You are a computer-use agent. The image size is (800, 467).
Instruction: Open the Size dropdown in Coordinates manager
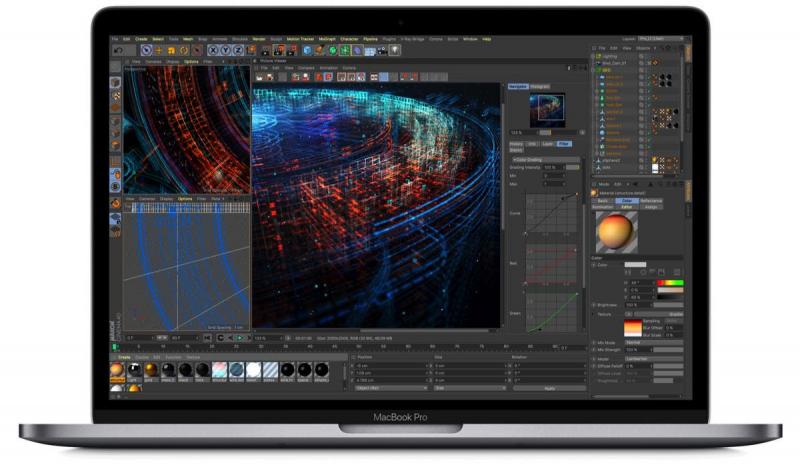[469, 388]
